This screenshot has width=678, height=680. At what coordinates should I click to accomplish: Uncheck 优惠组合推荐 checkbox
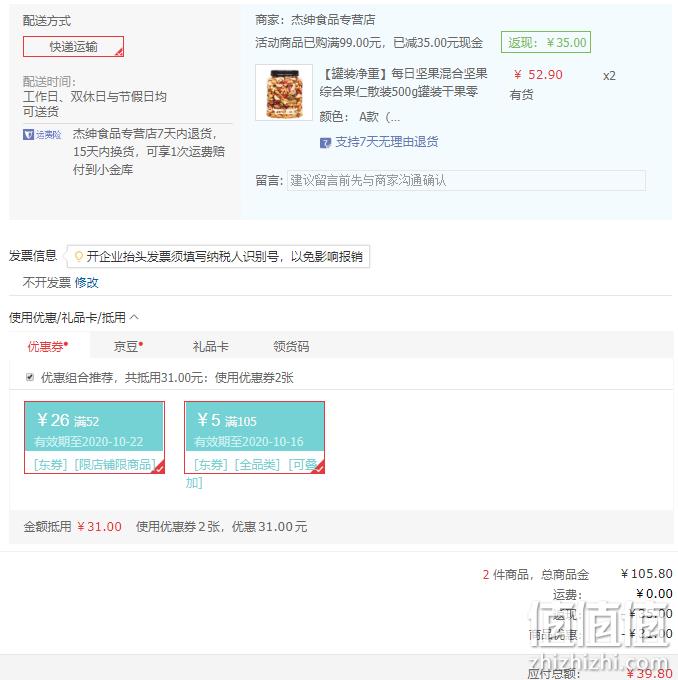(x=29, y=377)
